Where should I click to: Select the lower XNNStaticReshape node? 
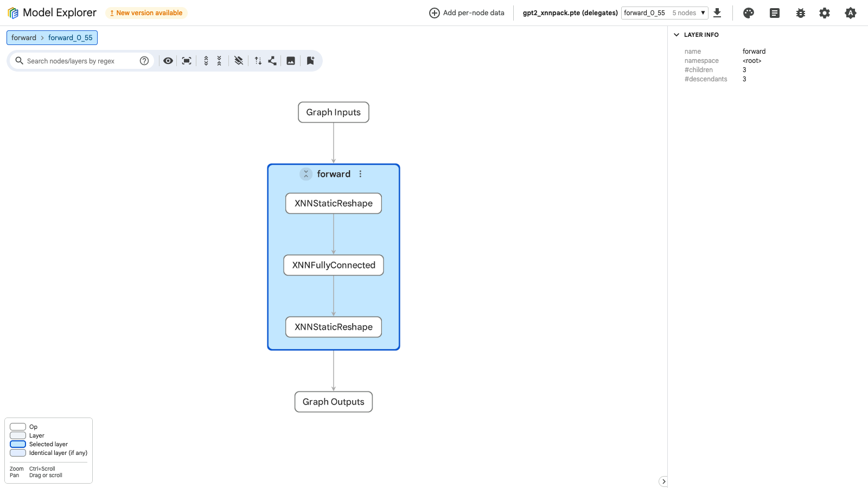pos(334,327)
